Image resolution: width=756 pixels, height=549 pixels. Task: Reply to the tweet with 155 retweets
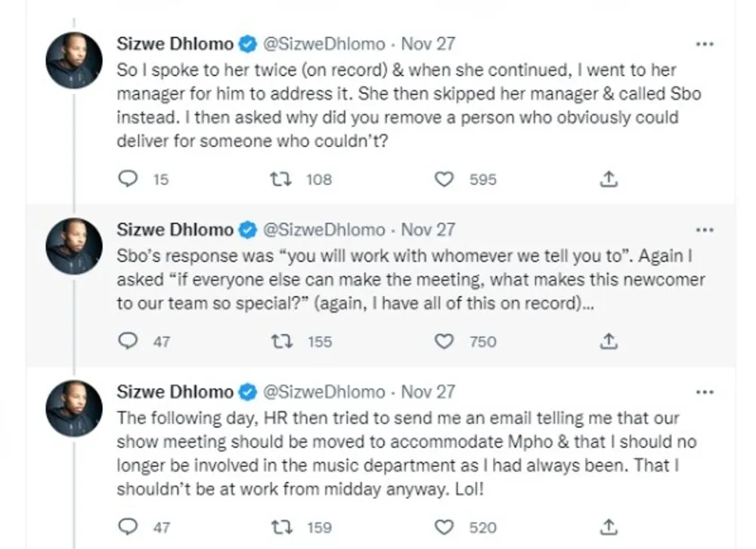(x=129, y=342)
